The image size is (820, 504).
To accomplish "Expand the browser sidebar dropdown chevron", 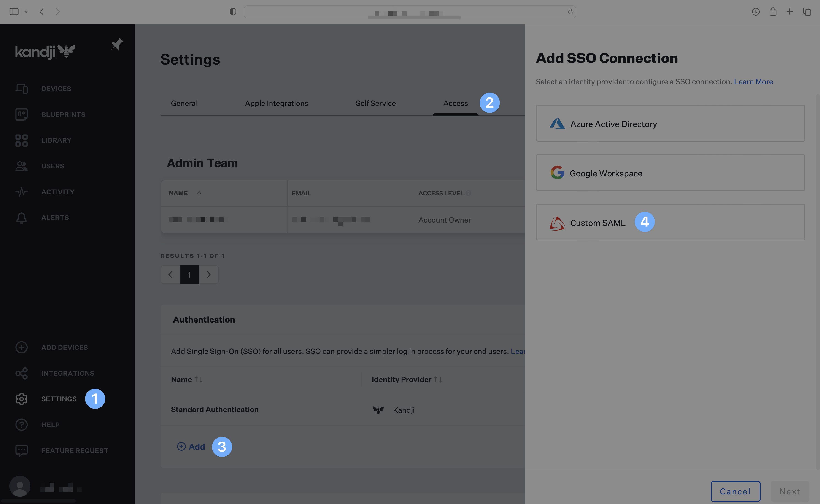I will pyautogui.click(x=26, y=12).
